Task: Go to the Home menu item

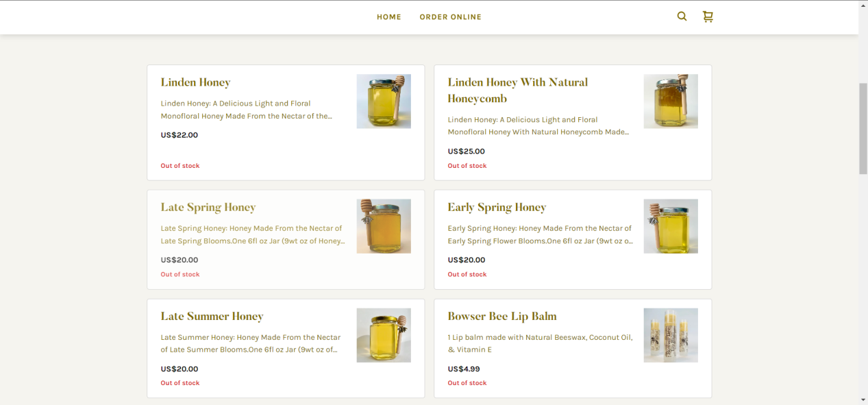Action: pyautogui.click(x=388, y=17)
